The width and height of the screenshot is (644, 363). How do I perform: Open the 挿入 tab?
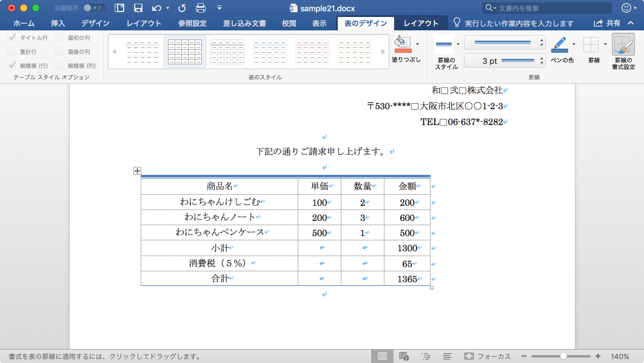tap(58, 24)
